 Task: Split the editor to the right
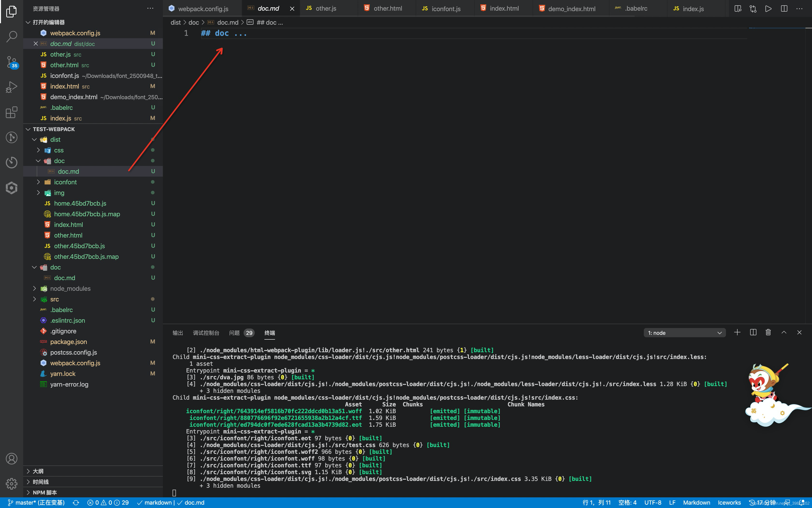pos(784,9)
